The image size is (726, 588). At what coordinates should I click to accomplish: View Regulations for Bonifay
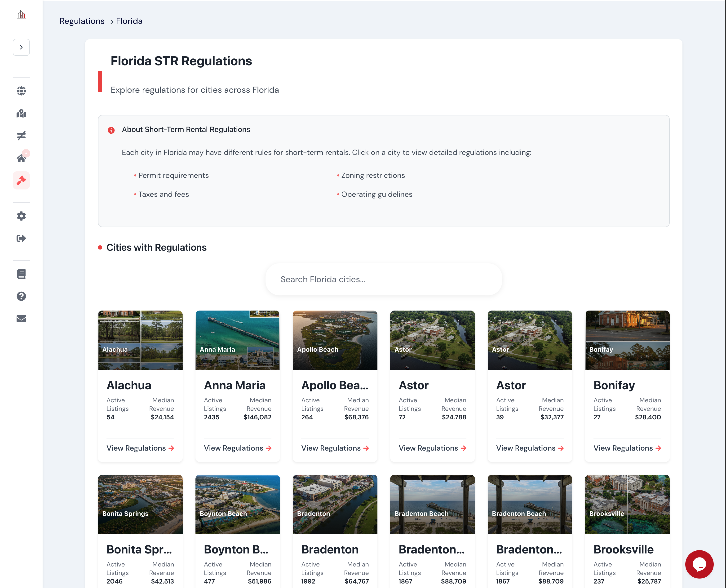627,448
